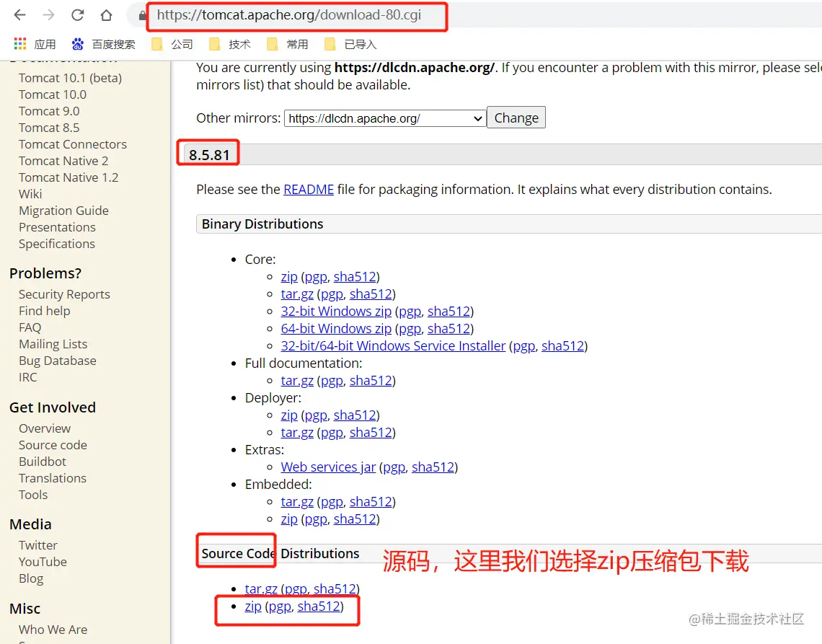
Task: Open the 百度搜索 bookmark
Action: [103, 45]
